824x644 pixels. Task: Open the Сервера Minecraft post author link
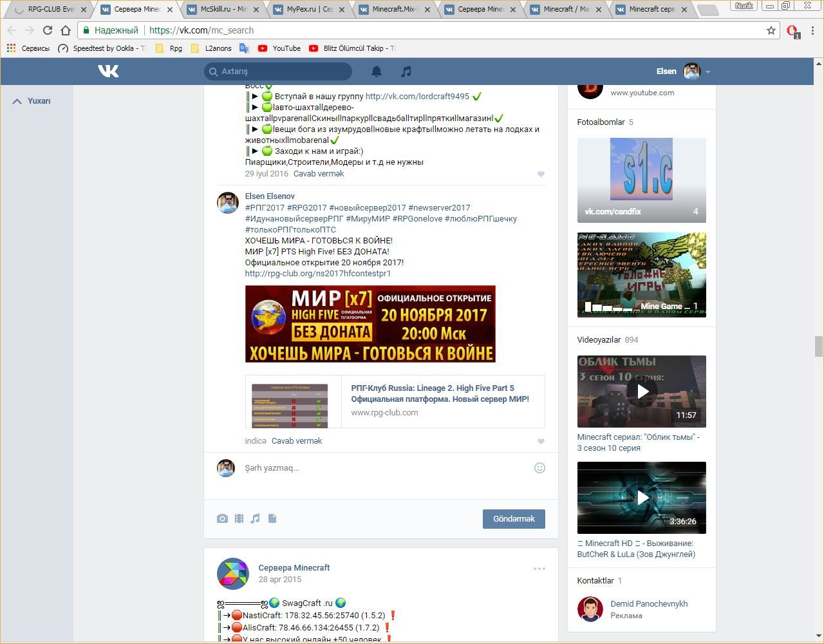(294, 568)
